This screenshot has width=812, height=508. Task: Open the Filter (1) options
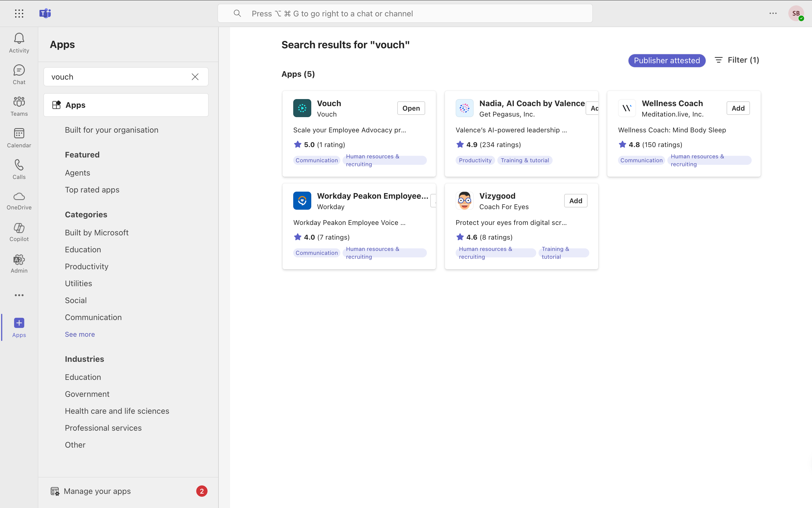tap(737, 60)
